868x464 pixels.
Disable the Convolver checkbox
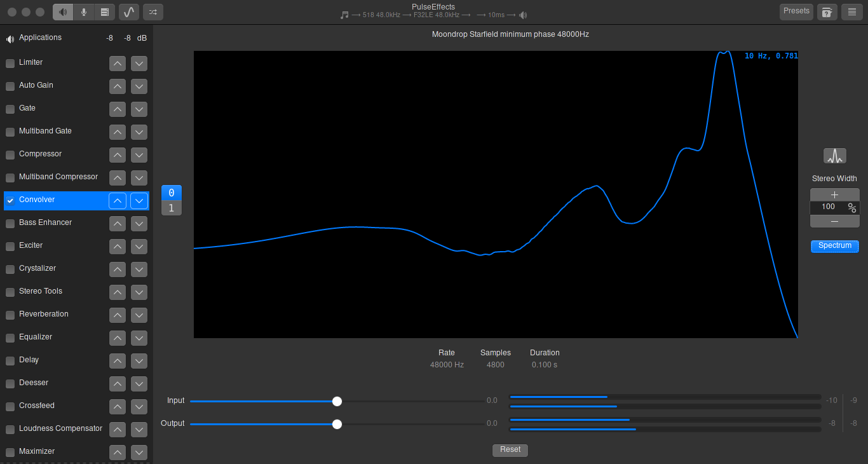(10, 201)
